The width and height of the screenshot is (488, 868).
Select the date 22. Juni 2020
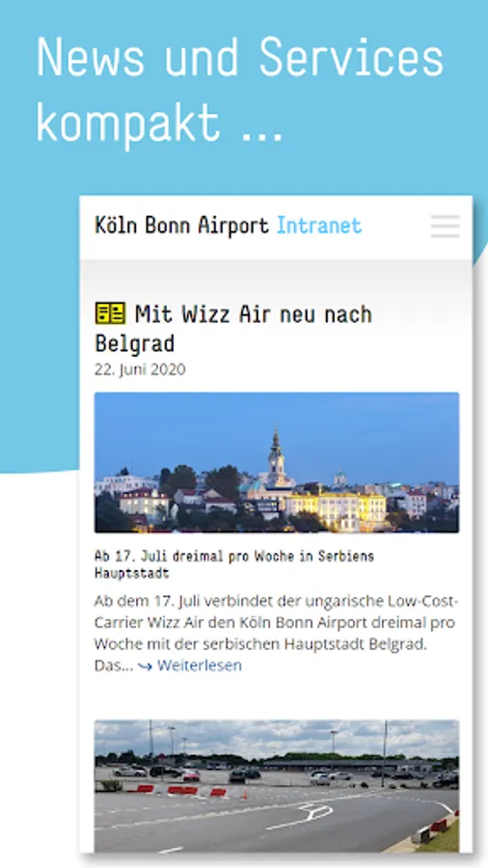140,369
